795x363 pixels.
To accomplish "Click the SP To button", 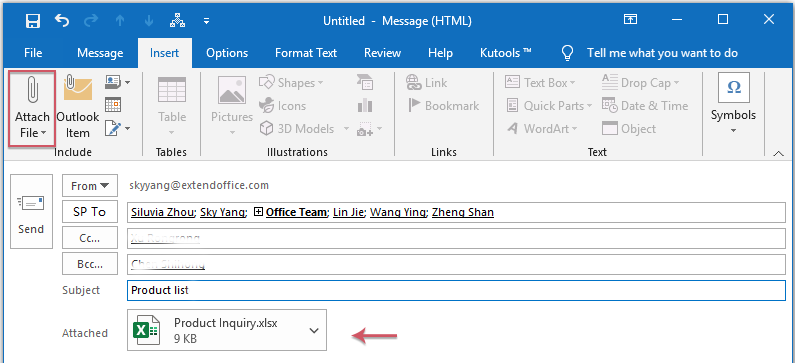I will click(x=90, y=212).
